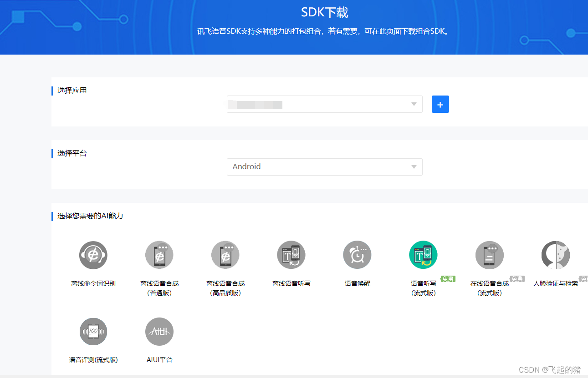Click the 离线命令词识别 label

pyautogui.click(x=93, y=283)
